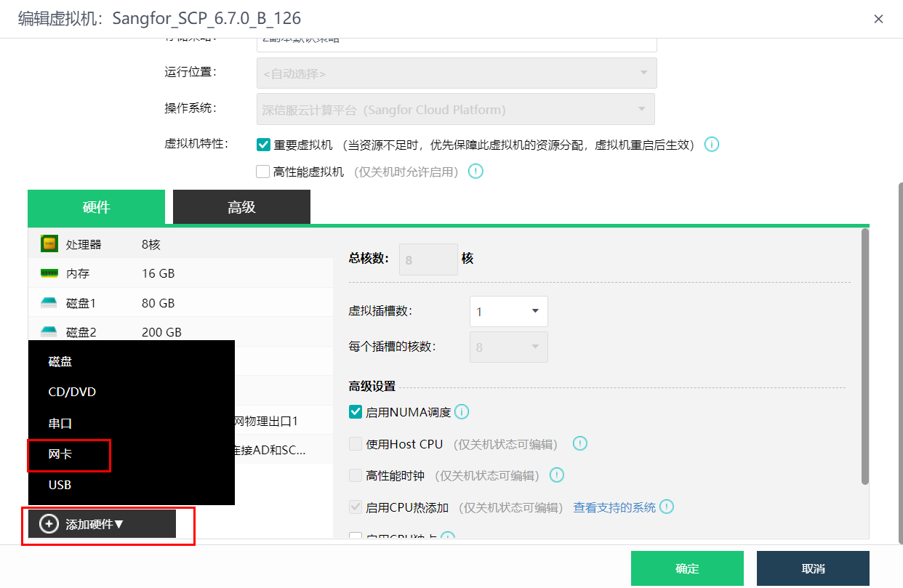
Task: Select the row ending in 网物理出口1
Action: pyautogui.click(x=284, y=421)
